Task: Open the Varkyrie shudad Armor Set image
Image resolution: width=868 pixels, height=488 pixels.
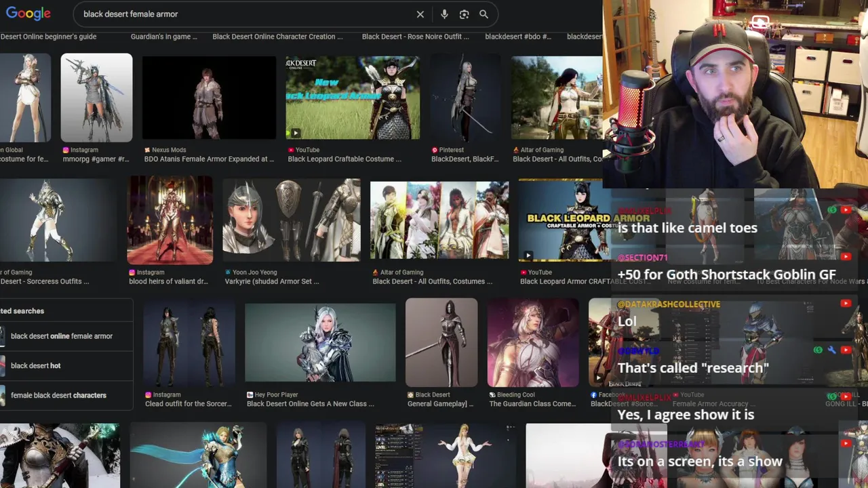Action: point(292,220)
